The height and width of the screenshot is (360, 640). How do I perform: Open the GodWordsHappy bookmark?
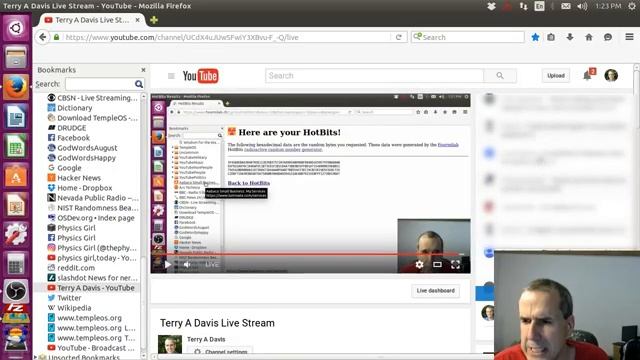(82, 158)
